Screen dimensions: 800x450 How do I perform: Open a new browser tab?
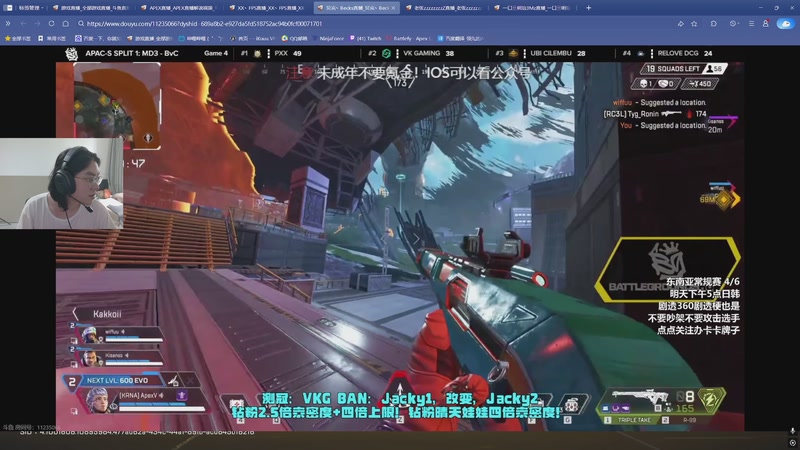(588, 8)
